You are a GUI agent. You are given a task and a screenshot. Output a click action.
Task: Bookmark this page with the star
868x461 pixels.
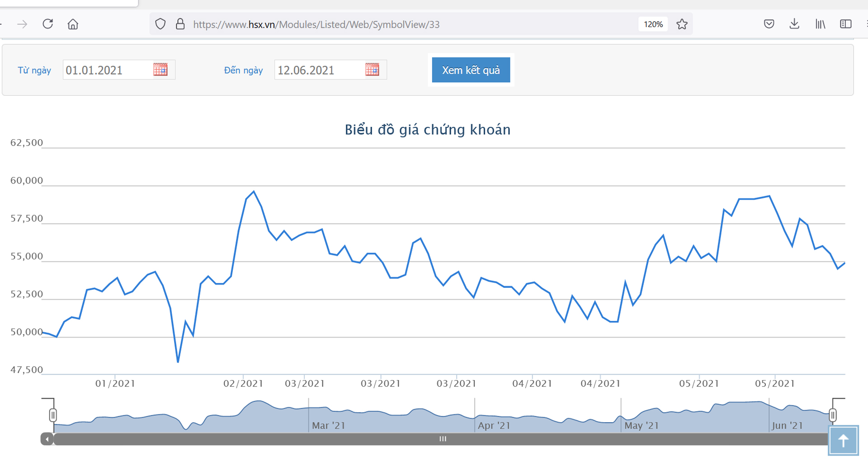tap(682, 24)
